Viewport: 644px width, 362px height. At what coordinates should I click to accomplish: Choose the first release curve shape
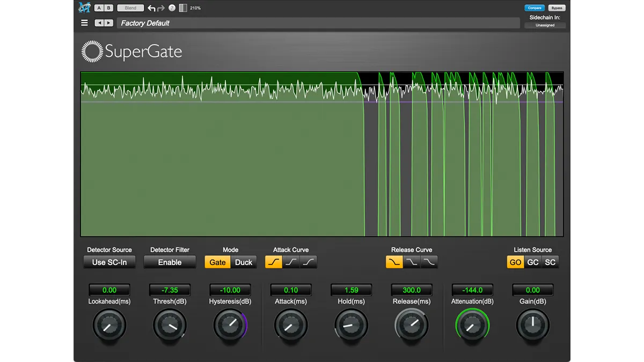point(394,262)
